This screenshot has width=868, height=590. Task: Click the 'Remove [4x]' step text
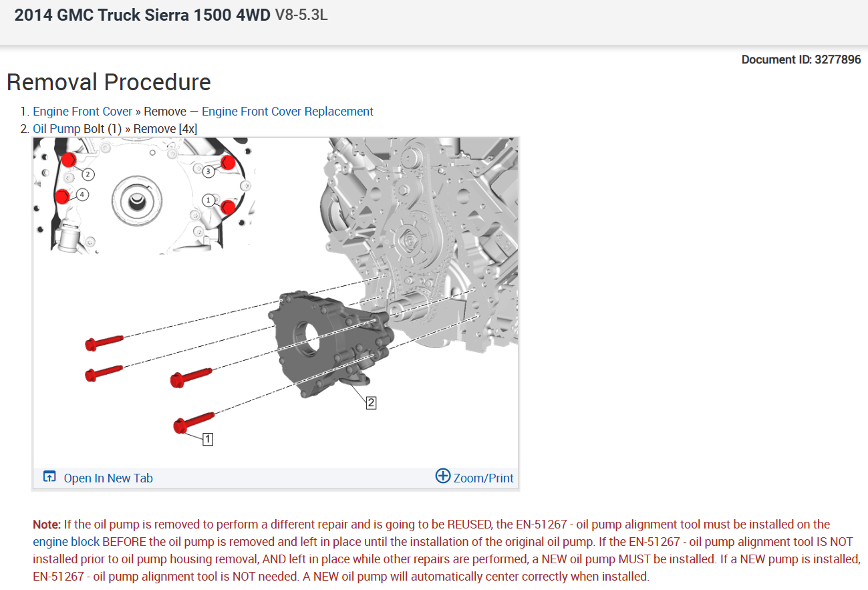[x=166, y=128]
